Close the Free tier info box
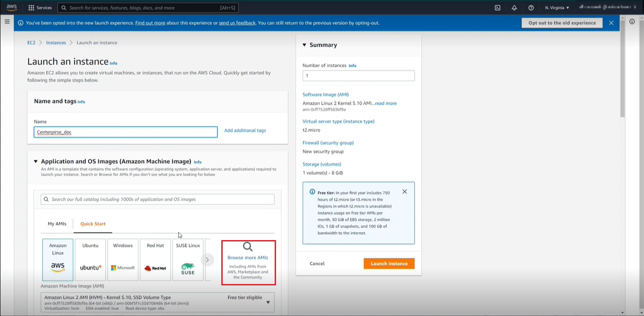The image size is (644, 316). [404, 192]
